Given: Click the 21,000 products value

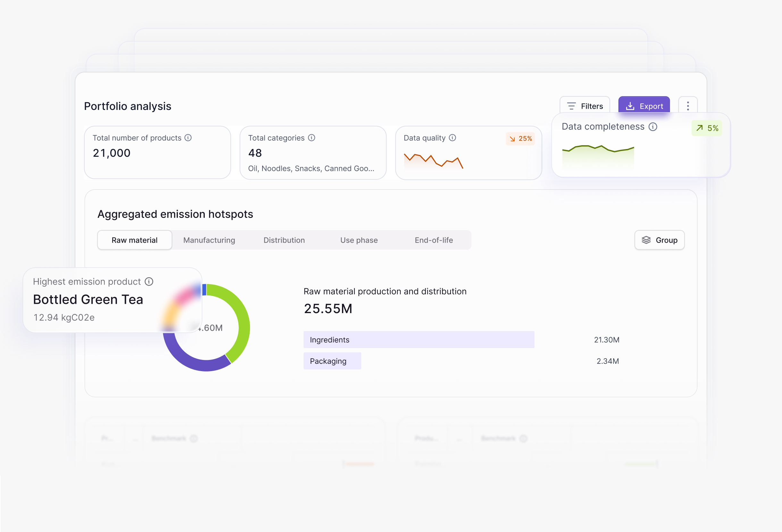Looking at the screenshot, I should (x=112, y=153).
